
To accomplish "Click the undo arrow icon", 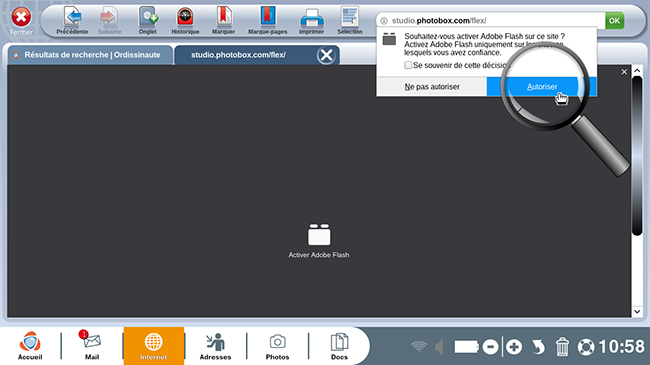I will [538, 347].
